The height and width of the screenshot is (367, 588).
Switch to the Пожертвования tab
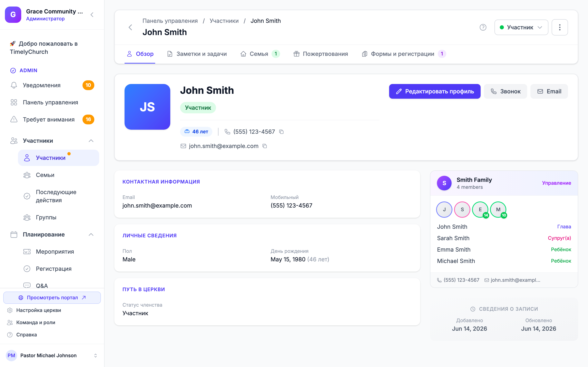[321, 54]
